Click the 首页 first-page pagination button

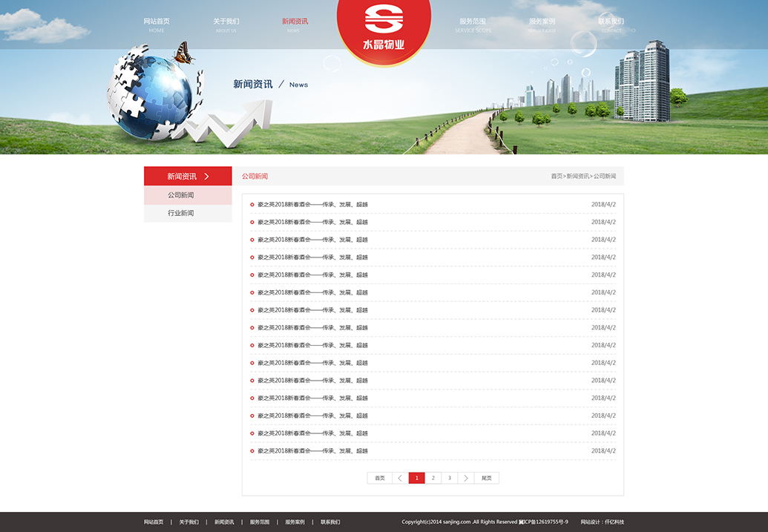click(x=379, y=478)
